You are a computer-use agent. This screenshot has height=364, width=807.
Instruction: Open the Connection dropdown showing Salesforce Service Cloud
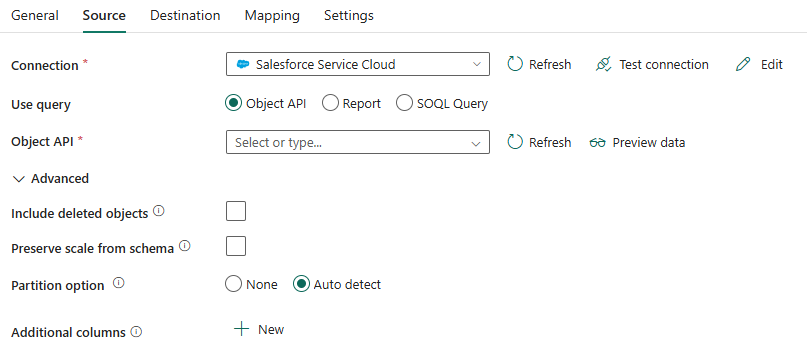pyautogui.click(x=358, y=64)
